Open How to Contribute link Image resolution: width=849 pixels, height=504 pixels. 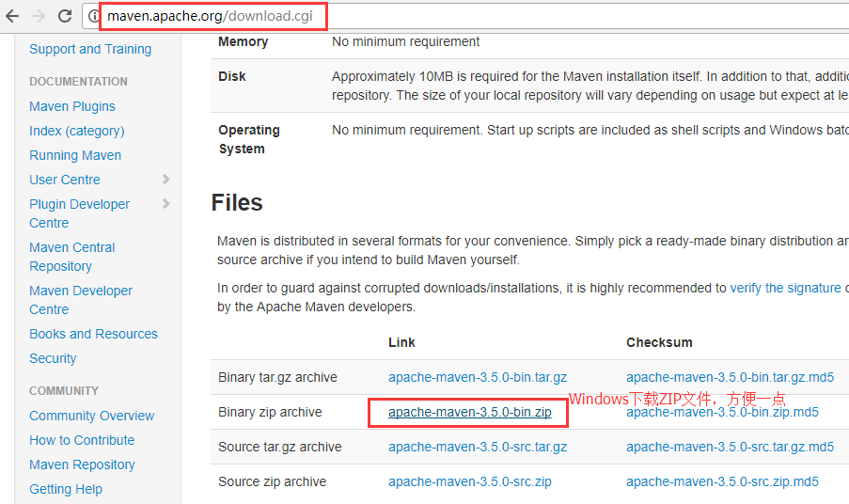point(82,440)
